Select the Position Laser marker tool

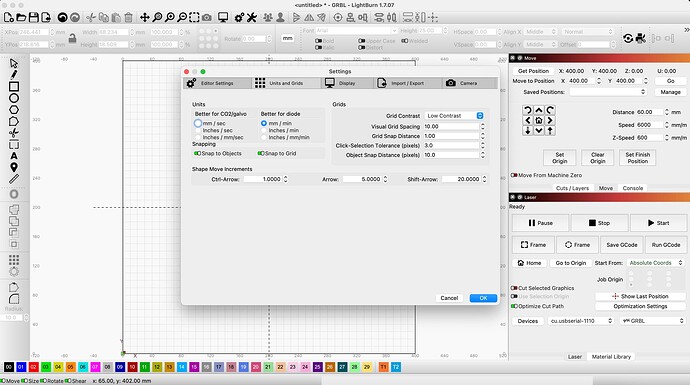point(14,167)
